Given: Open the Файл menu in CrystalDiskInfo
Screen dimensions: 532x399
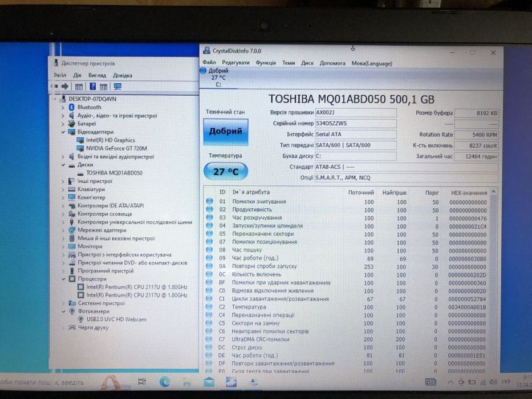Looking at the screenshot, I should pos(209,63).
